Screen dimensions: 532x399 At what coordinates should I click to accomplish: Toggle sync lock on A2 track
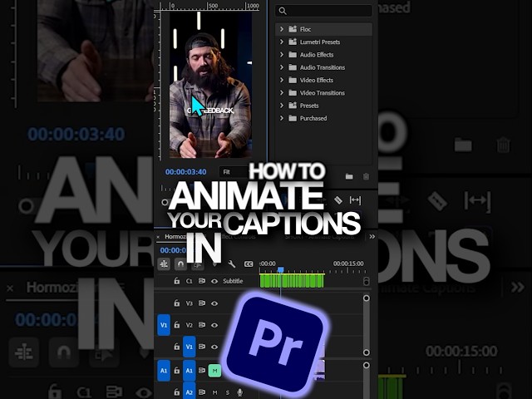pos(202,392)
